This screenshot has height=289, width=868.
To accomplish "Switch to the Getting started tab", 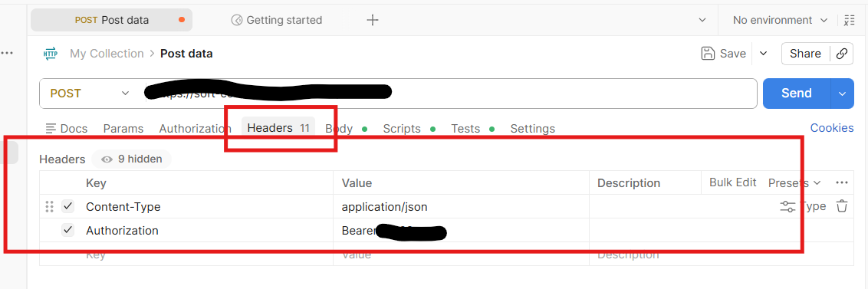I will pyautogui.click(x=276, y=20).
